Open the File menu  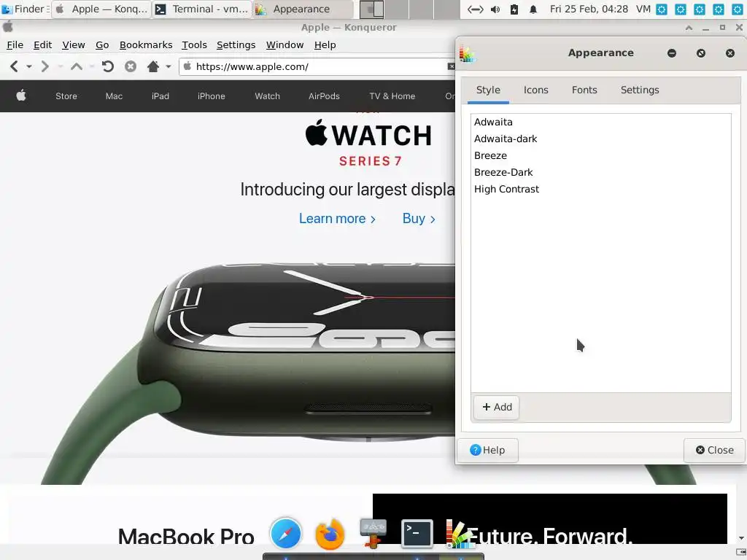click(x=15, y=44)
